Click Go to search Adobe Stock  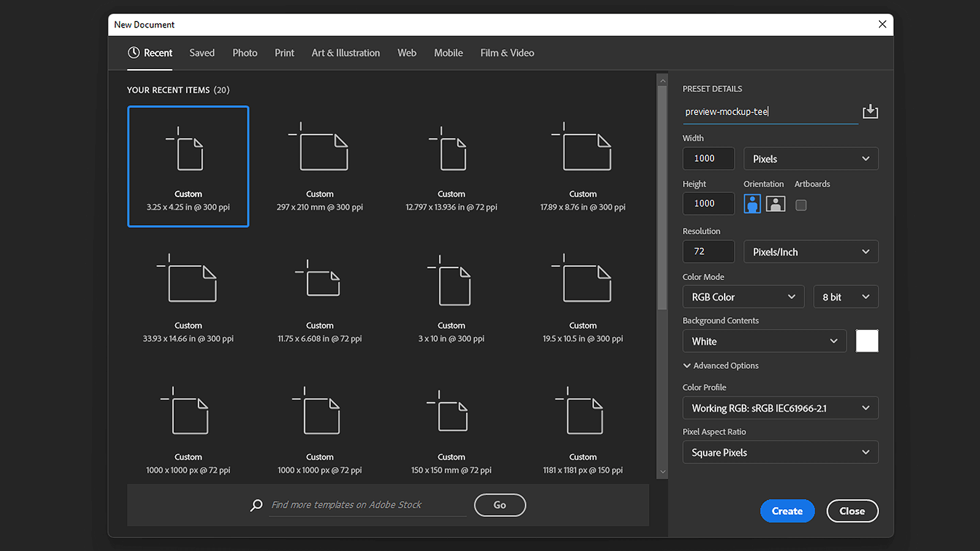click(x=500, y=505)
